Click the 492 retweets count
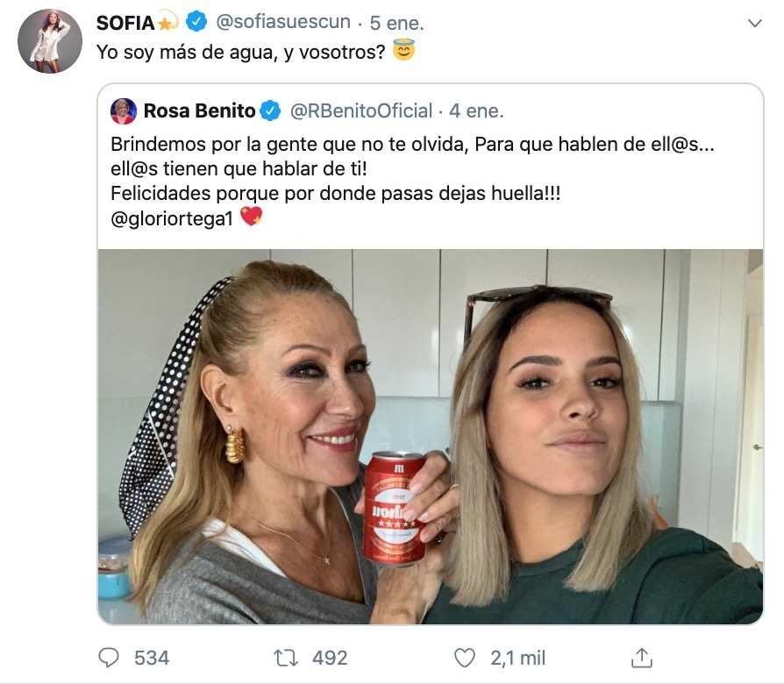784x684 pixels. (330, 657)
